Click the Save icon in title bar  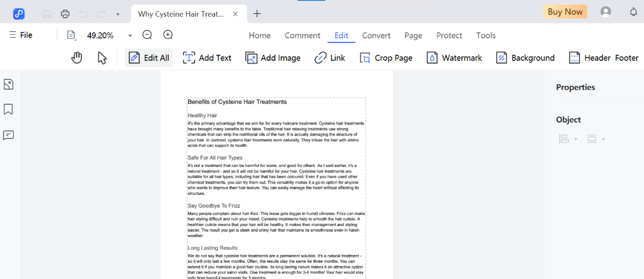[47, 14]
